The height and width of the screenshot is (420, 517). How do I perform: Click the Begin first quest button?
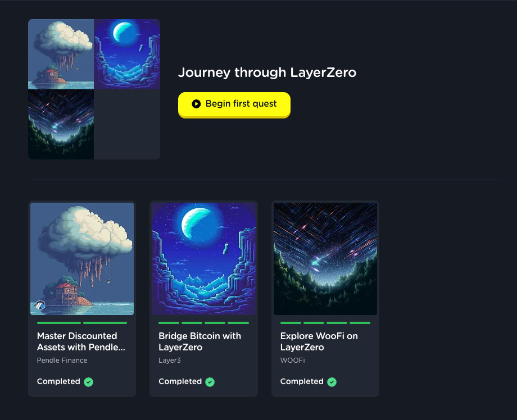(234, 104)
